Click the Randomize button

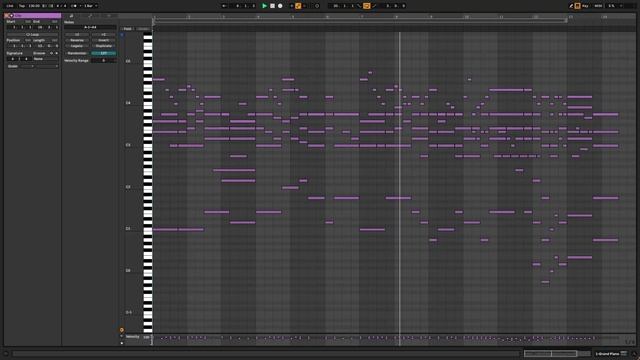point(77,53)
